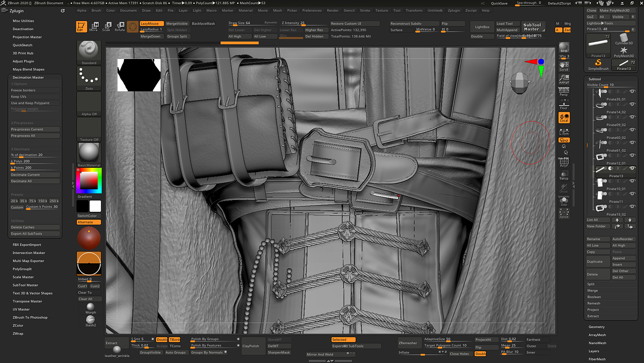Open the Alpha Off selector
This screenshot has width=644, height=363.
(89, 104)
